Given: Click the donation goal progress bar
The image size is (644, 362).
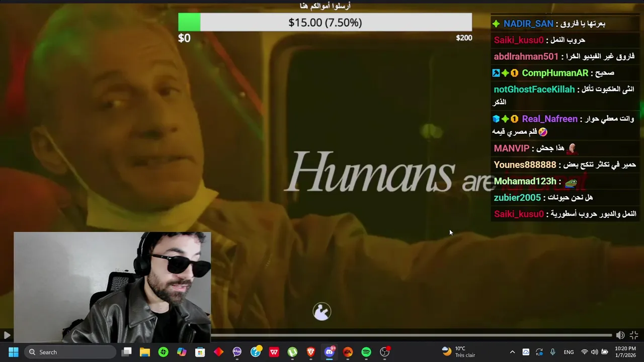Looking at the screenshot, I should tap(325, 23).
